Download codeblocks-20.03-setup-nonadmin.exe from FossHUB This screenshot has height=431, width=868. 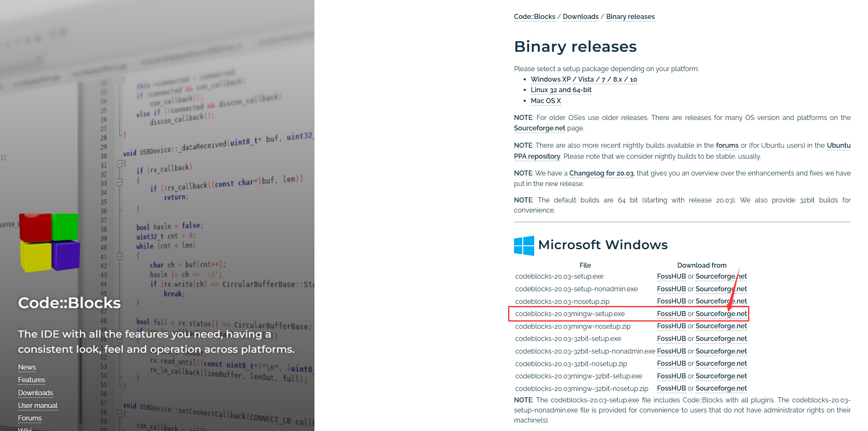671,289
